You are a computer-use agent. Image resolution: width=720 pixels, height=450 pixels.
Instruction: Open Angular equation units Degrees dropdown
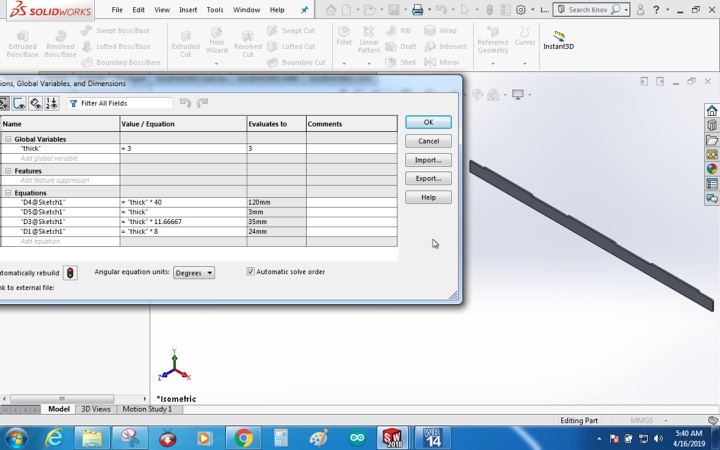[194, 273]
